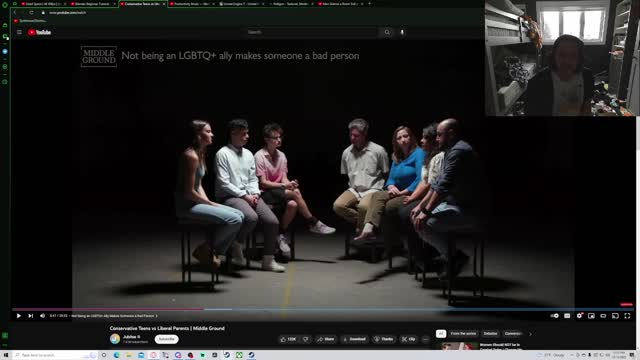Viewport: 640px width, 360px height.
Task: Mute the video volume speaker icon
Action: 42,316
